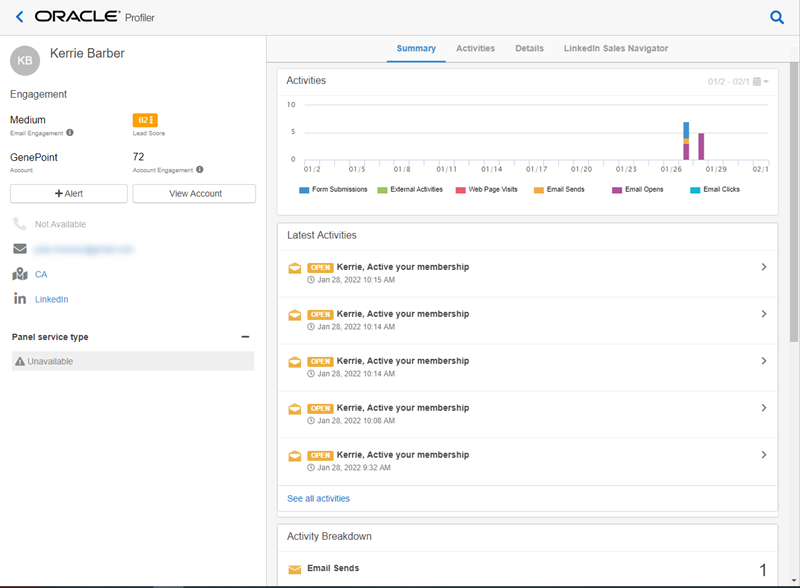Click the phone icon beside Not Available
Viewport: 800px width, 588px height.
point(20,224)
